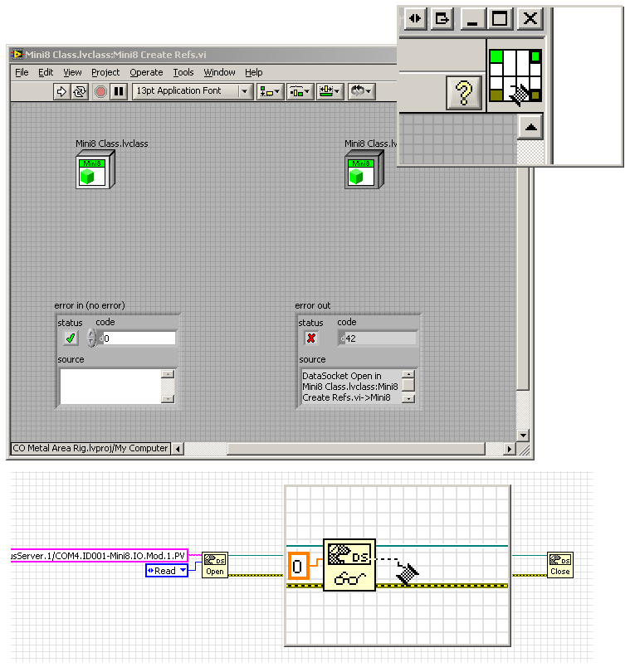Screen dimensions: 630x672
Task: Click top-left green connector pane terminal
Action: coord(496,56)
